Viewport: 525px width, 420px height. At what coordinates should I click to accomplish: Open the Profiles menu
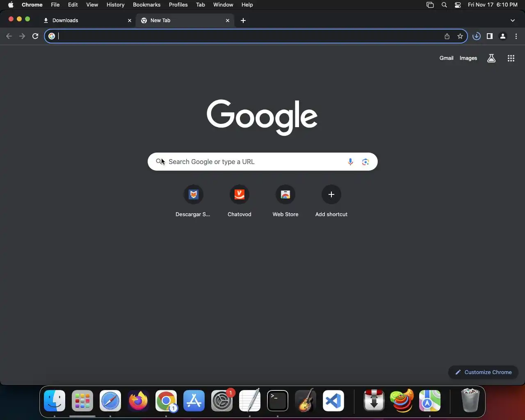click(178, 5)
